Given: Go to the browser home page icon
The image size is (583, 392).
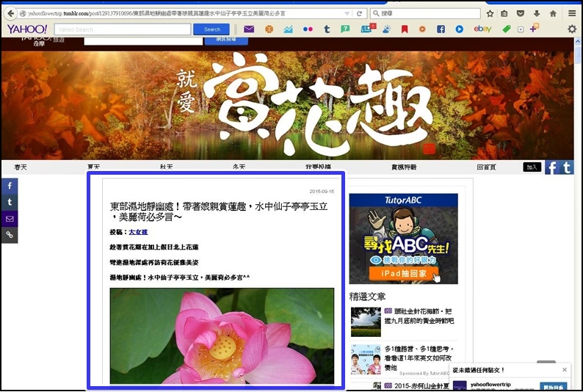Looking at the screenshot, I should click(x=553, y=13).
